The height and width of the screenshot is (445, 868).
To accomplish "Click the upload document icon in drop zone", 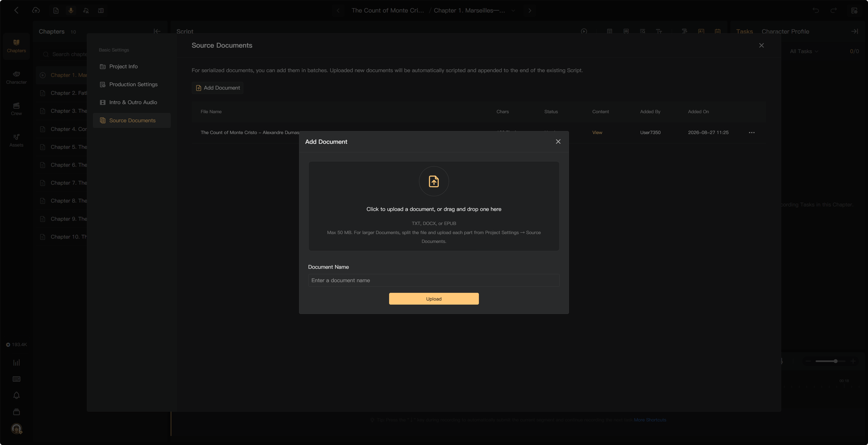I will click(x=434, y=181).
